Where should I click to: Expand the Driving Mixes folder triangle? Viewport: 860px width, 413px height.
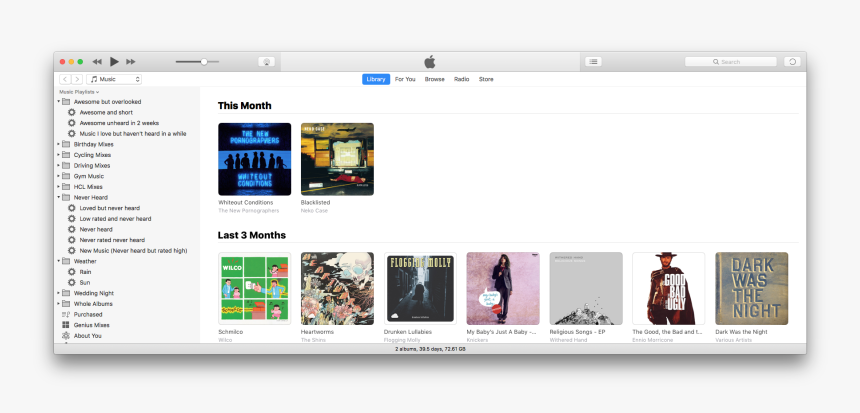(59, 166)
